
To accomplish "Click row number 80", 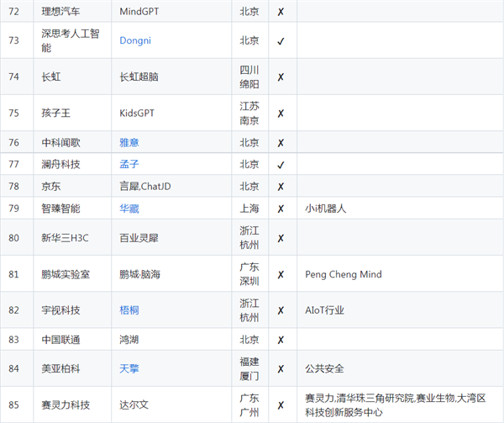I will tap(13, 238).
